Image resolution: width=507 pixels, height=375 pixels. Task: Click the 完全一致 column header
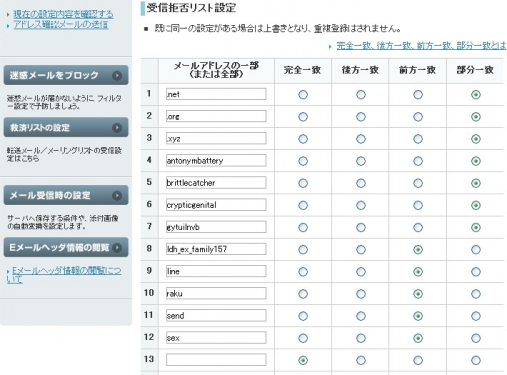303,70
